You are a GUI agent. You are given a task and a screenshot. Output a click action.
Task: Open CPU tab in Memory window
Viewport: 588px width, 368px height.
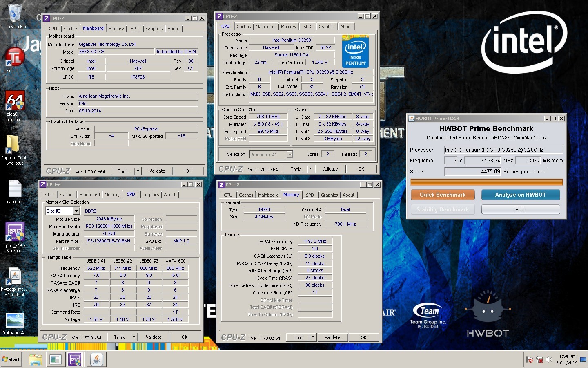pyautogui.click(x=228, y=195)
